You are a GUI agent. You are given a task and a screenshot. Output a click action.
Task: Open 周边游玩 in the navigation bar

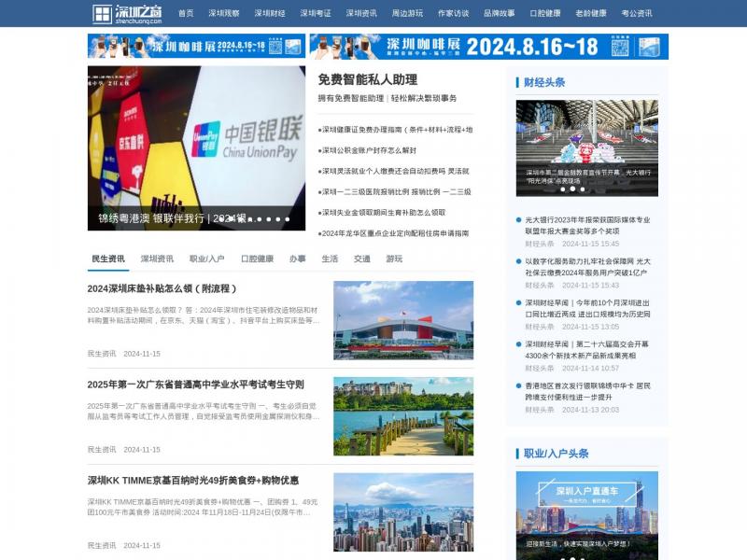pos(407,14)
